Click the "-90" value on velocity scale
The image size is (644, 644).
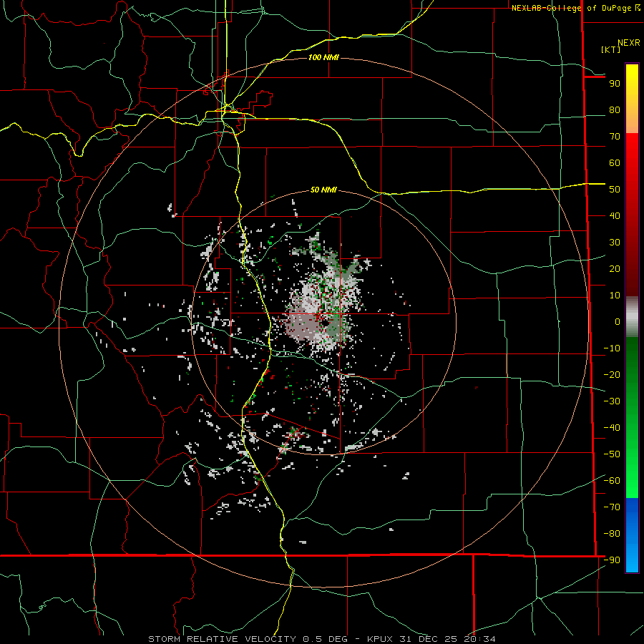pyautogui.click(x=612, y=560)
